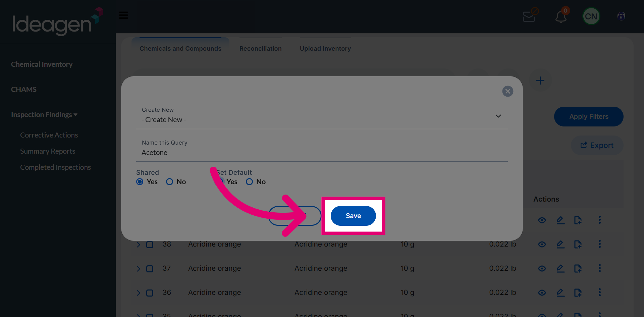
Task: Check the checkbox for row 36
Action: (x=150, y=293)
